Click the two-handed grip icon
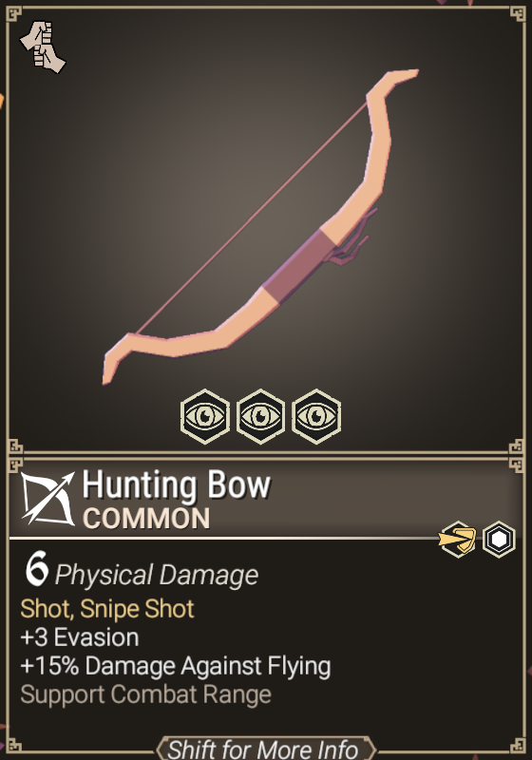 click(43, 47)
